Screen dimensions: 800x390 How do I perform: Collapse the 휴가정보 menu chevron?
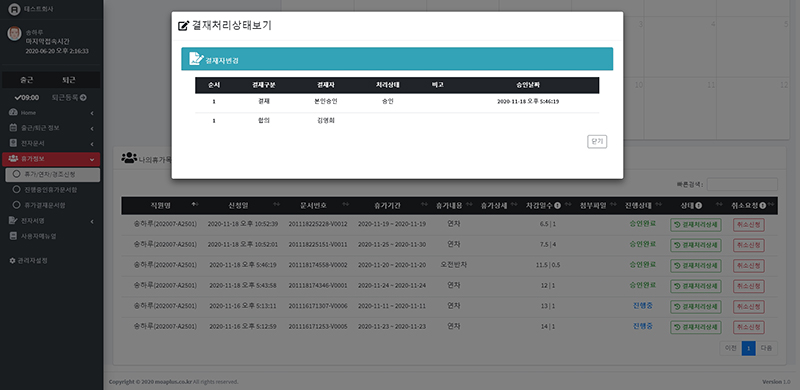(x=92, y=159)
